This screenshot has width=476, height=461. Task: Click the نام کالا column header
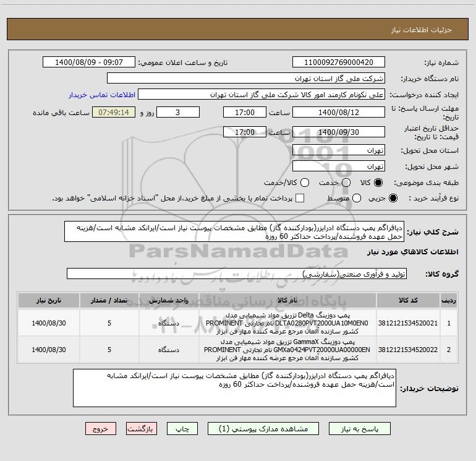tap(287, 300)
